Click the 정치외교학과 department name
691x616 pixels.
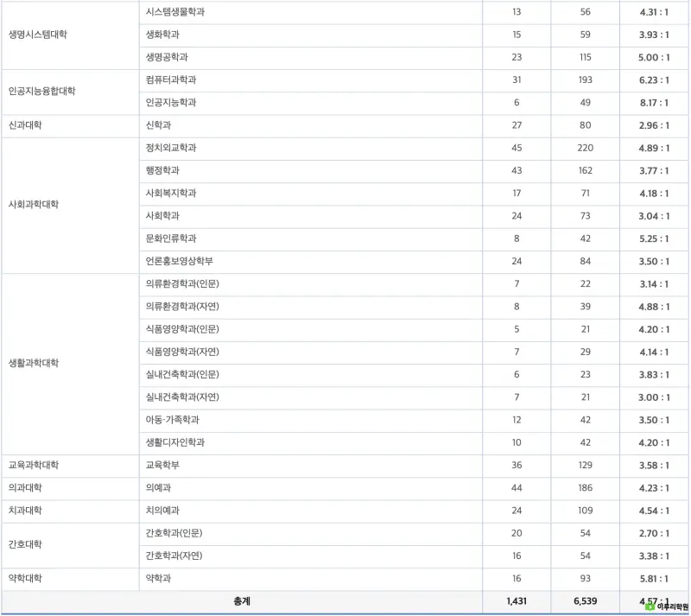171,148
